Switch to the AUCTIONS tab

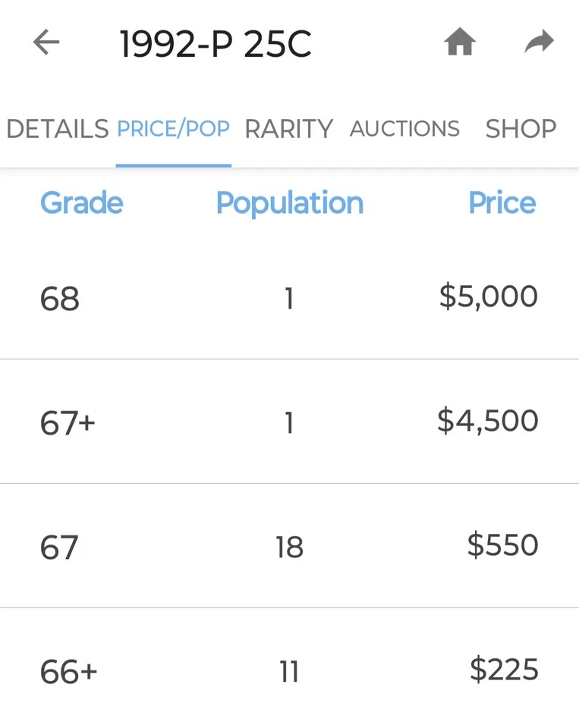coord(404,129)
